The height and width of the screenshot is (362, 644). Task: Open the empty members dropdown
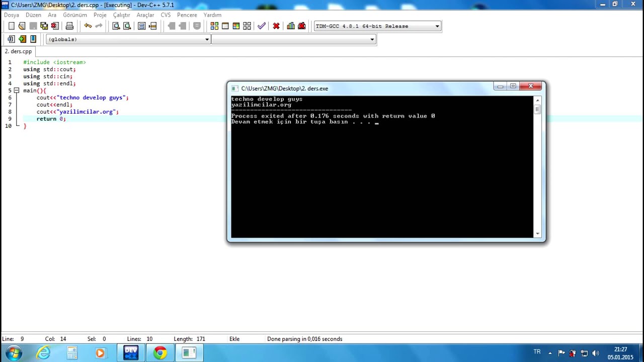[x=372, y=39]
